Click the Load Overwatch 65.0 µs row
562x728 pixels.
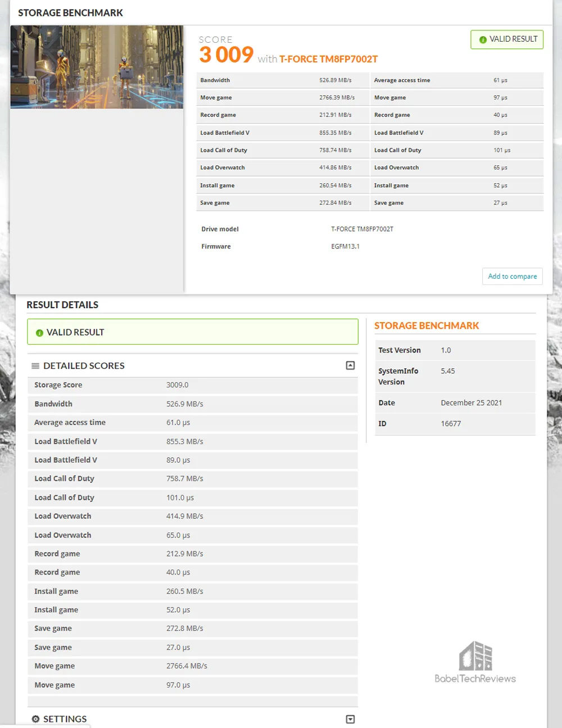193,536
